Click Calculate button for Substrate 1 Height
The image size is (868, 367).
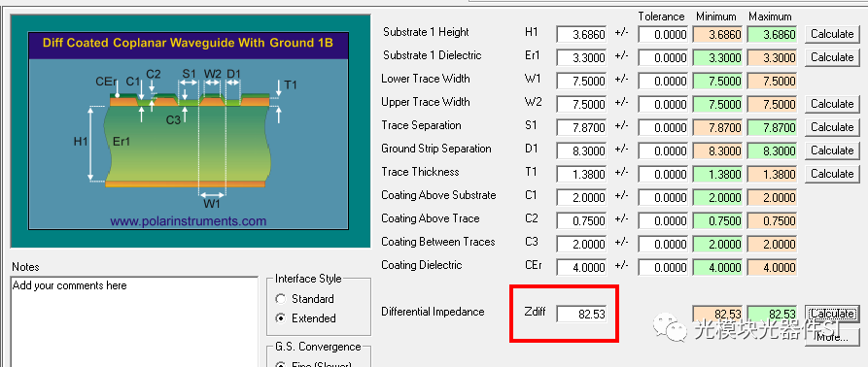click(832, 34)
